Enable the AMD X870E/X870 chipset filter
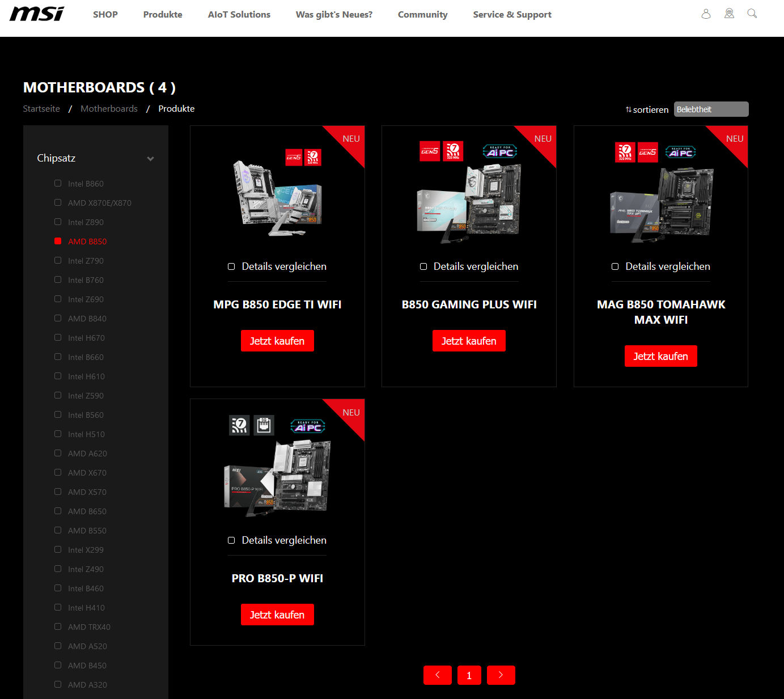Image resolution: width=784 pixels, height=699 pixels. [x=58, y=202]
